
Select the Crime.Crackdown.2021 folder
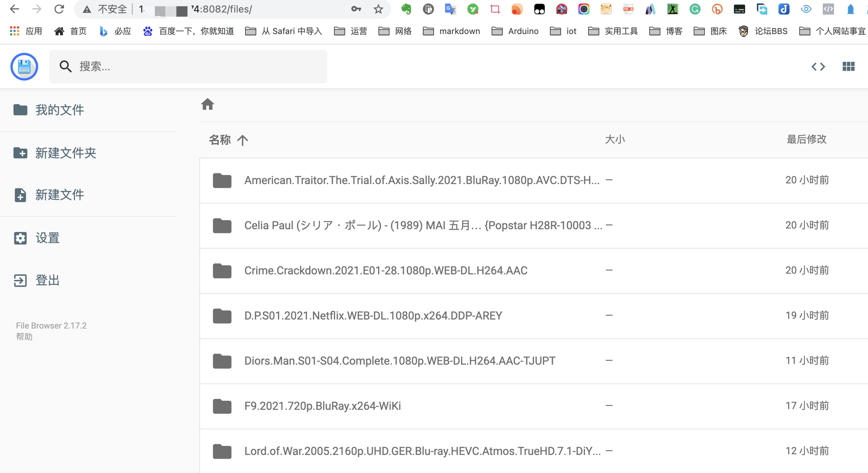point(386,271)
